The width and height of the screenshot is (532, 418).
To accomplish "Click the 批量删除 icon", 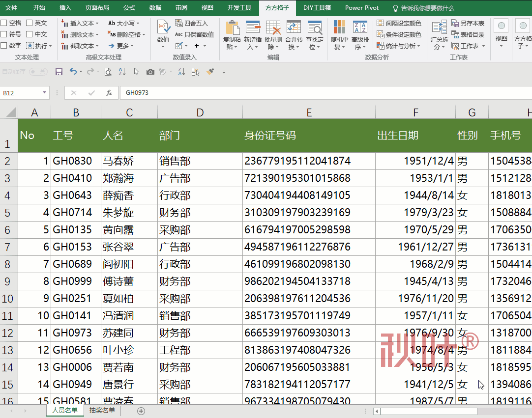I will [x=273, y=28].
